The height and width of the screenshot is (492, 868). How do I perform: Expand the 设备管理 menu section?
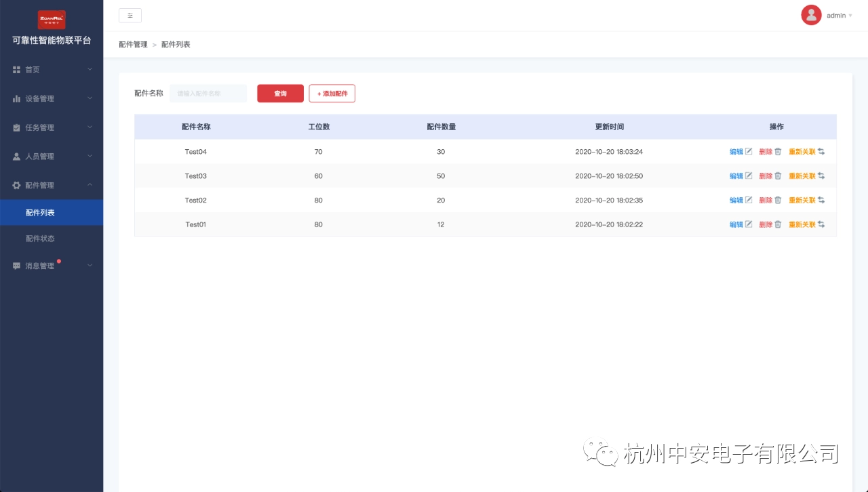pos(52,99)
